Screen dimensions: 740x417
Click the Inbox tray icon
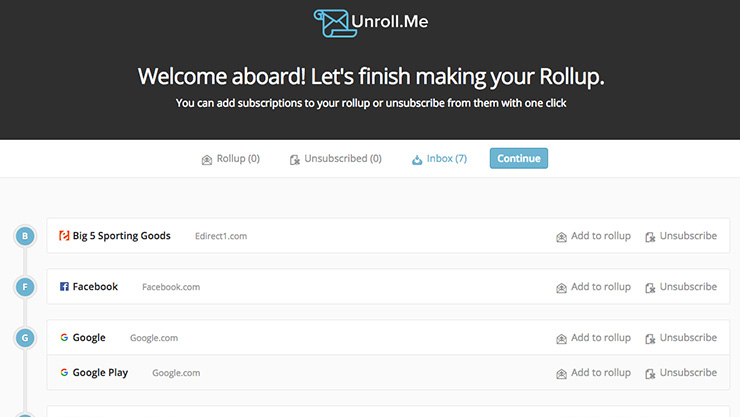417,159
